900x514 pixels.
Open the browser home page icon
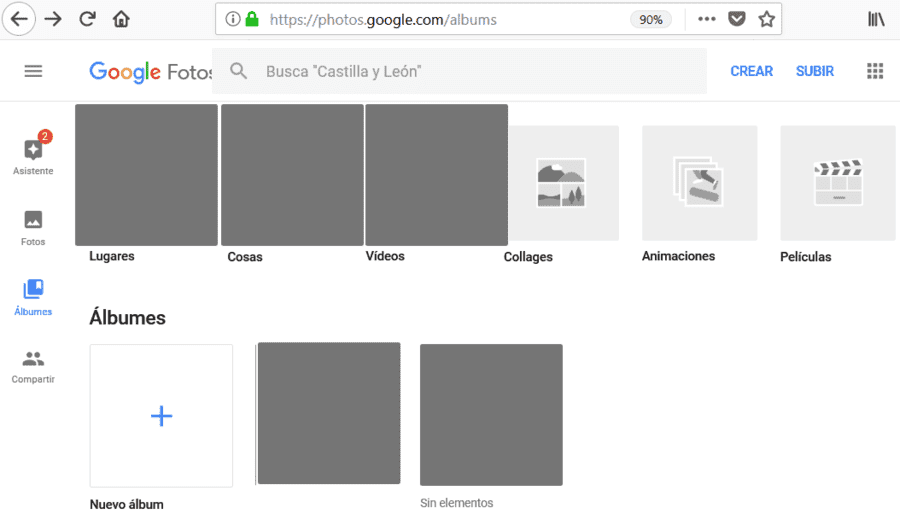click(121, 19)
